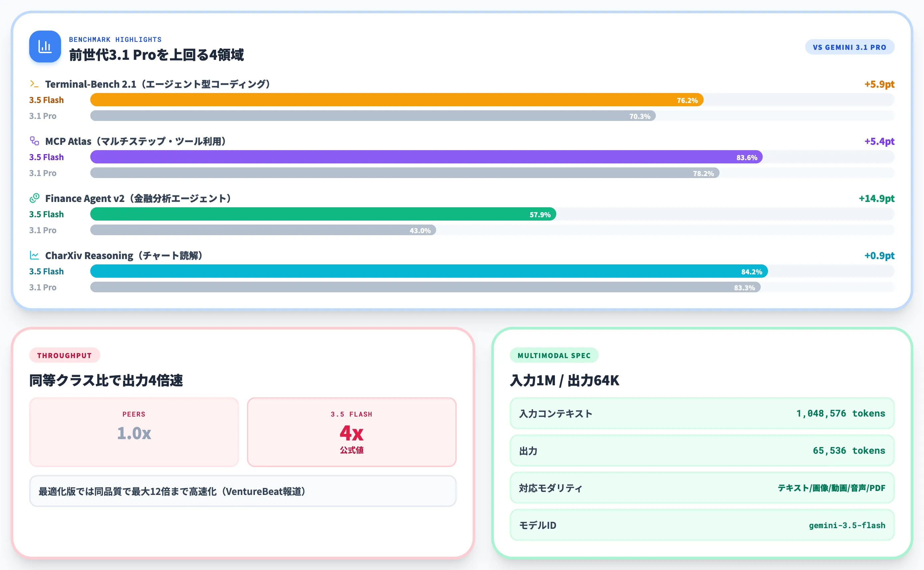Screen dimensions: 924x570
Task: Click the gemini-3.5-flash model ID value
Action: [847, 525]
